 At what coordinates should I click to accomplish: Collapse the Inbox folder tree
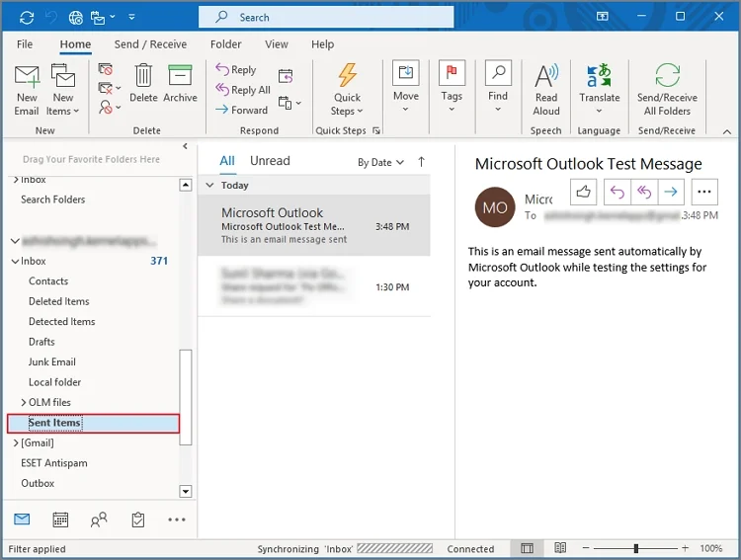tap(15, 262)
